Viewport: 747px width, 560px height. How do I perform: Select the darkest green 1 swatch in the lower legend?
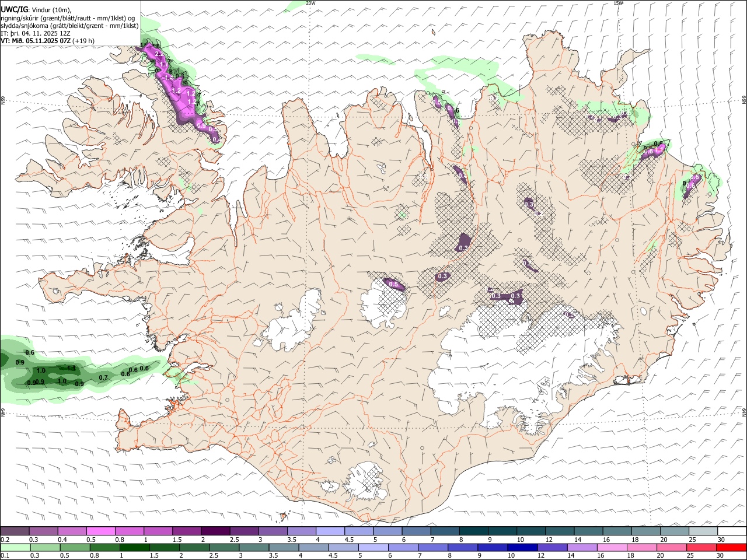coord(134,548)
